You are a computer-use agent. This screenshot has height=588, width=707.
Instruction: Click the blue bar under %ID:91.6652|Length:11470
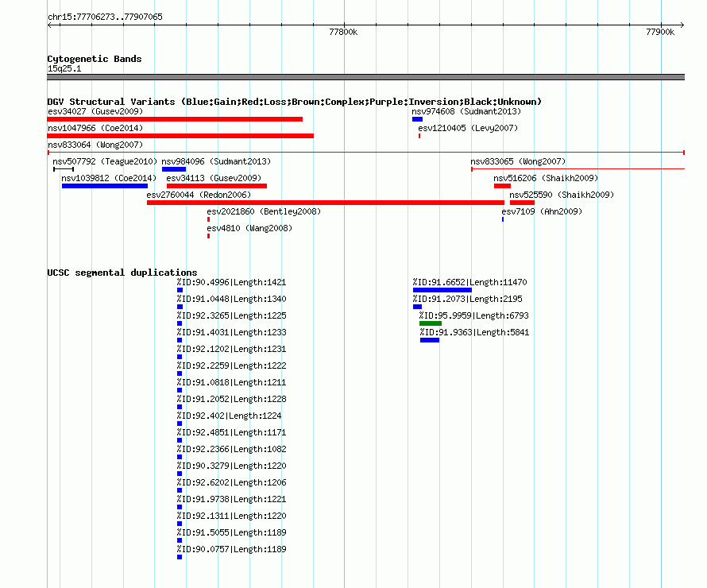(442, 290)
